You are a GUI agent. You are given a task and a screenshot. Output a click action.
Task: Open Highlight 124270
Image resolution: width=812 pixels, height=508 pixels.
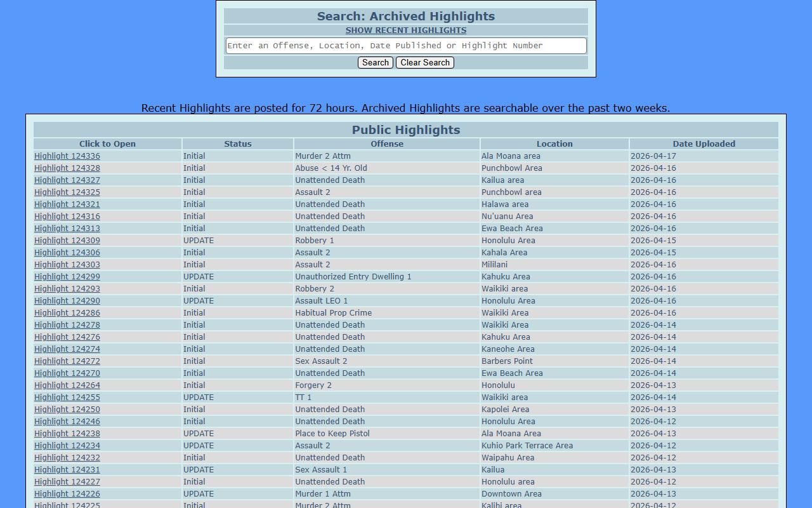(x=67, y=373)
